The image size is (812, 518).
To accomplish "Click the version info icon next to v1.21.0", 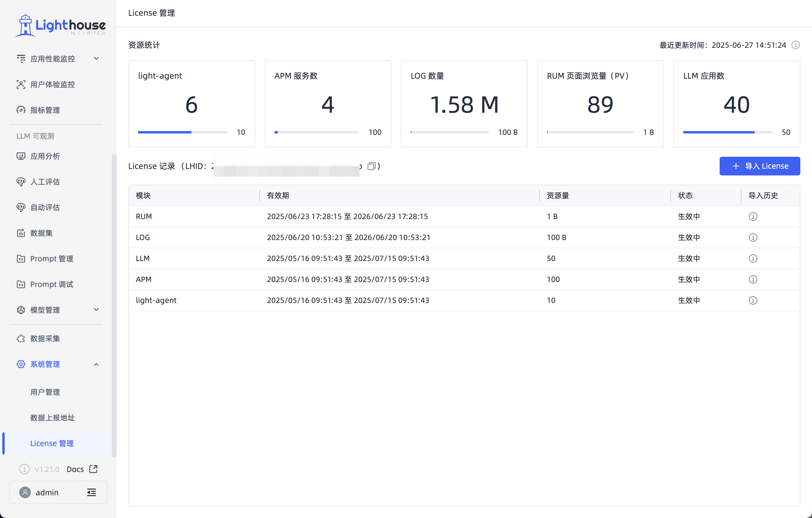I will pyautogui.click(x=24, y=469).
